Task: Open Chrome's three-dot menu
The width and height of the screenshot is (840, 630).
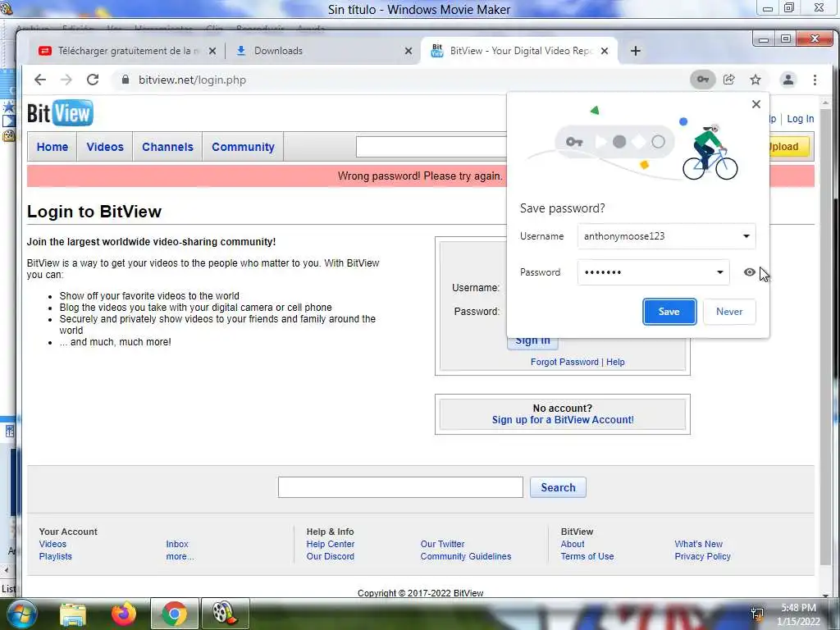Action: (815, 80)
